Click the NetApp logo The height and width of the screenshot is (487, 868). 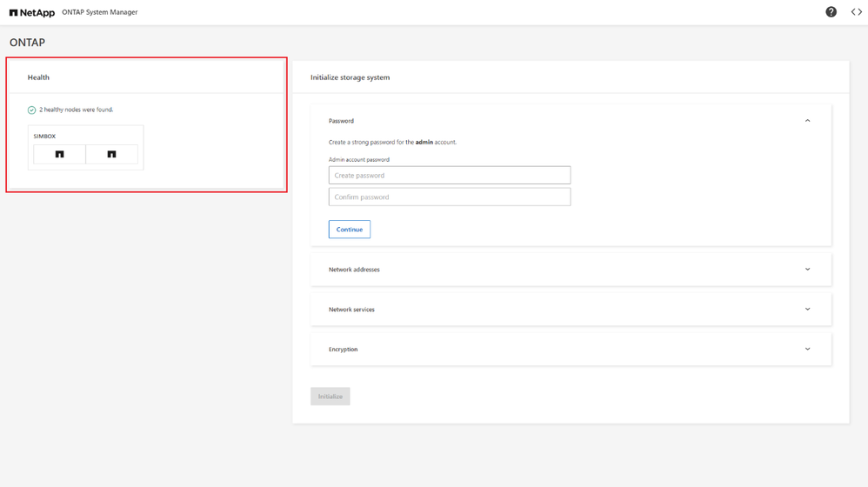[x=32, y=12]
